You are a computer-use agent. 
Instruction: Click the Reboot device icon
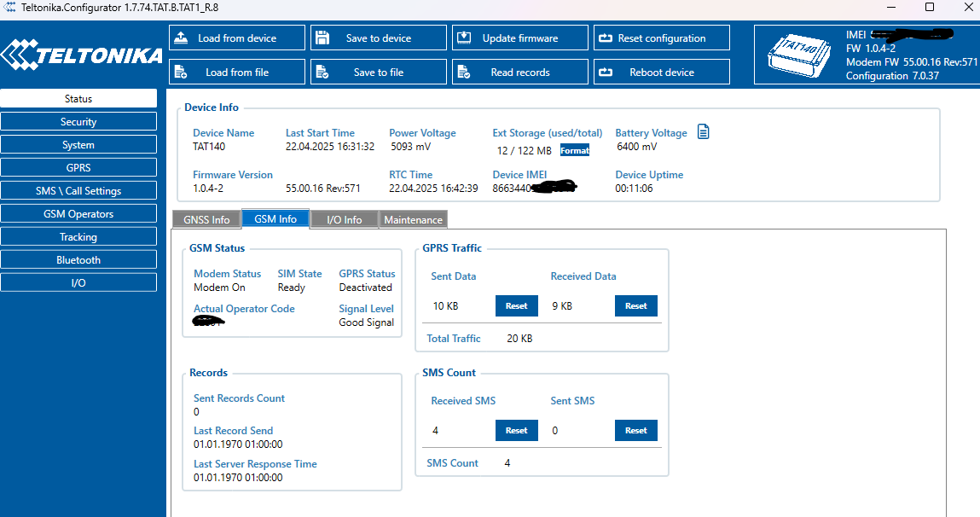(x=606, y=72)
